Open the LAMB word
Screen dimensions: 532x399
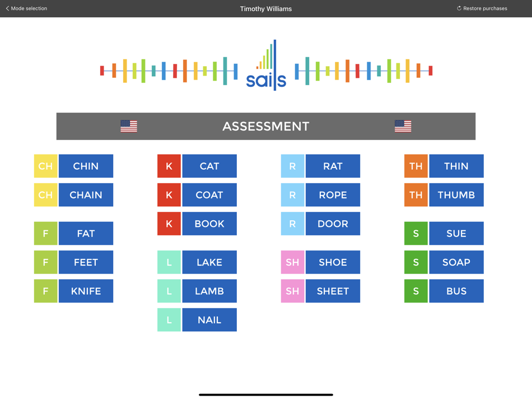point(209,291)
